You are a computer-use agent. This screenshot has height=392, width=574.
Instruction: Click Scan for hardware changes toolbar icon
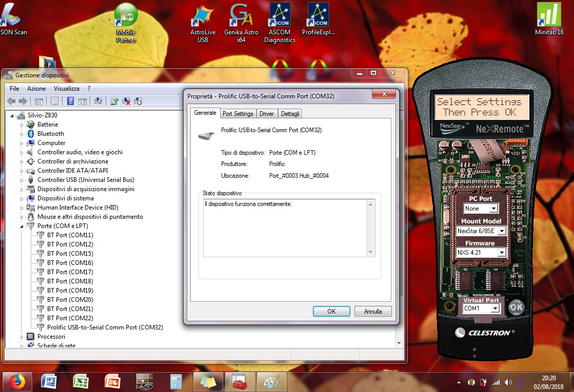coord(98,101)
